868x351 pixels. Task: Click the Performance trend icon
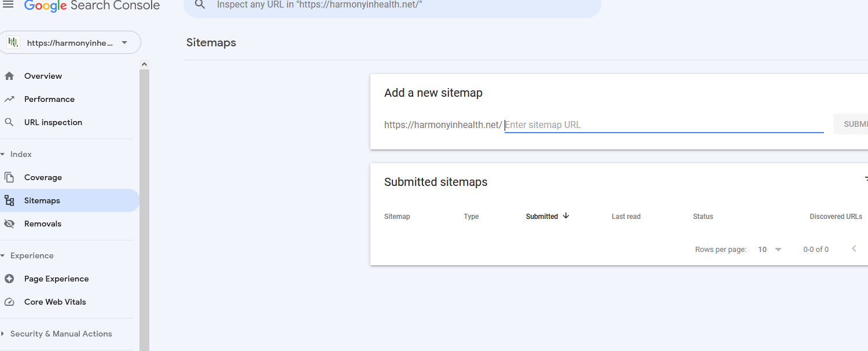(x=9, y=99)
